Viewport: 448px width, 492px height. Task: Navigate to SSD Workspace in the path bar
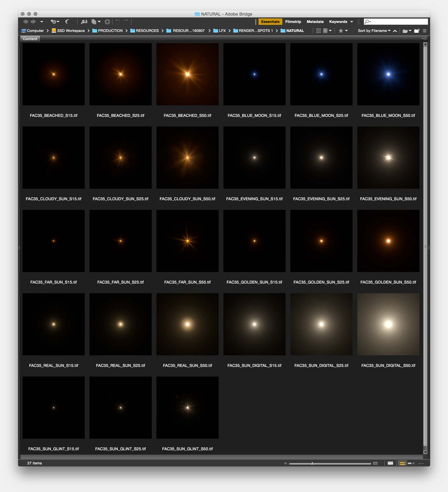68,31
